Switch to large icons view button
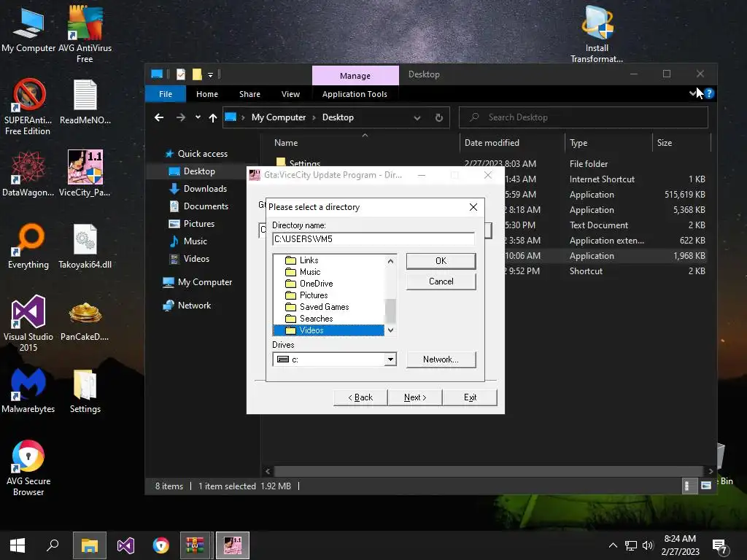This screenshot has width=747, height=560. coord(706,486)
